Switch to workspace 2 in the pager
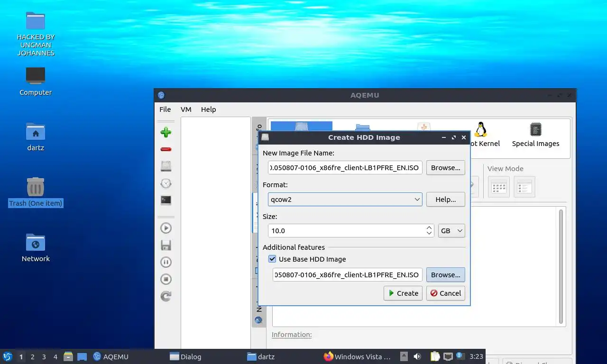Image resolution: width=607 pixels, height=364 pixels. click(32, 357)
